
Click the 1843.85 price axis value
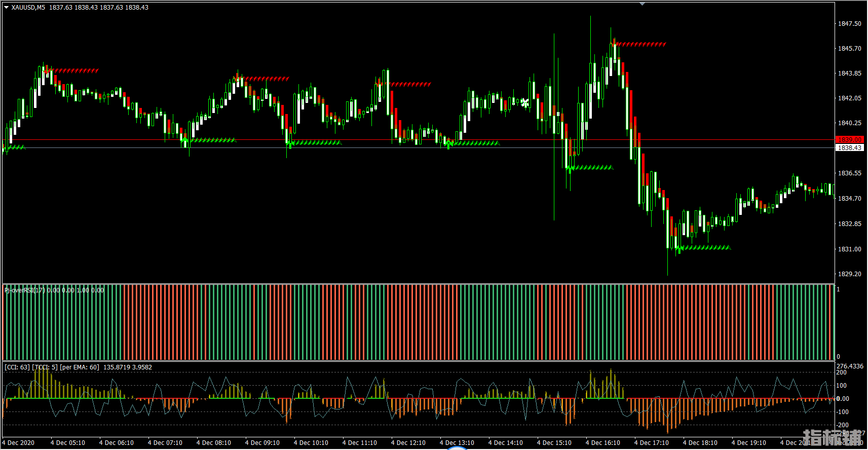[x=849, y=73]
